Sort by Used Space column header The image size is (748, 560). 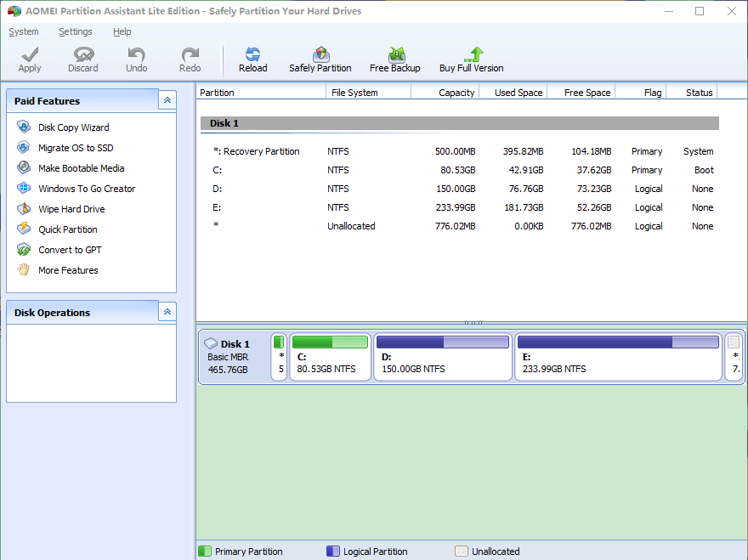click(513, 93)
